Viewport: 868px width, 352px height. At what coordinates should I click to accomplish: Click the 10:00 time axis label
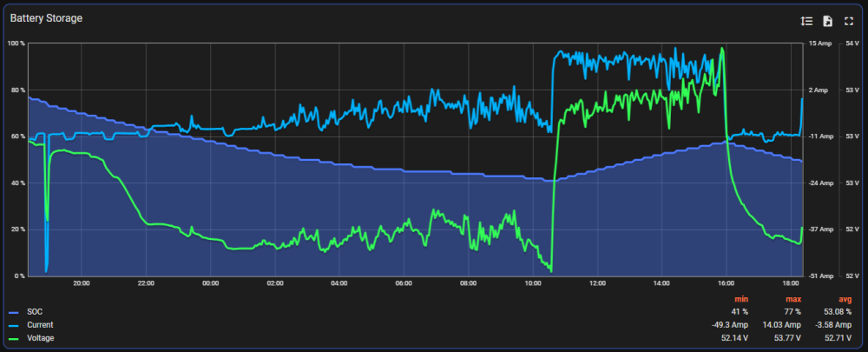tap(533, 282)
